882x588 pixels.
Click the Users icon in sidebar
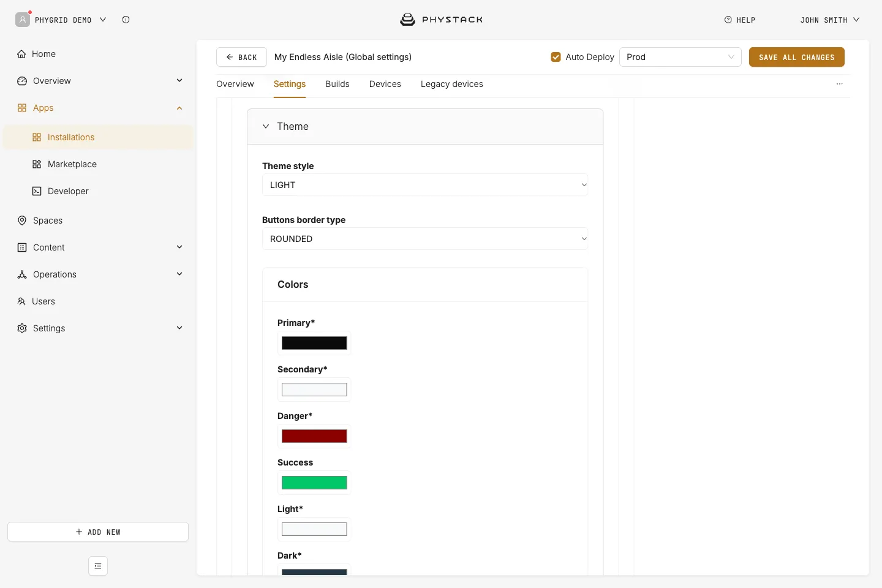point(21,301)
